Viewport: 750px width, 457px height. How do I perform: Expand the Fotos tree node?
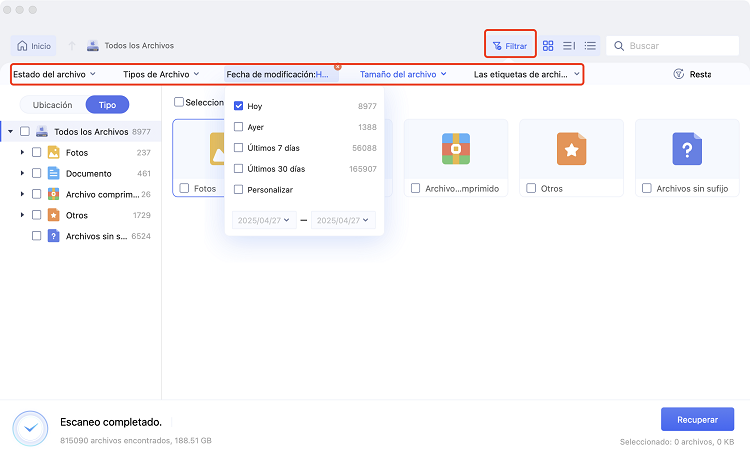point(22,152)
